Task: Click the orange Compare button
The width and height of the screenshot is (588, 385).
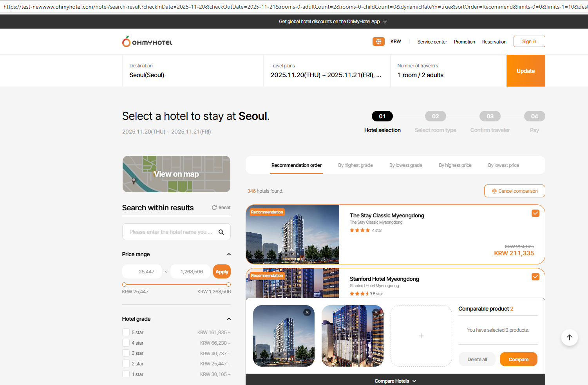Action: [519, 360]
